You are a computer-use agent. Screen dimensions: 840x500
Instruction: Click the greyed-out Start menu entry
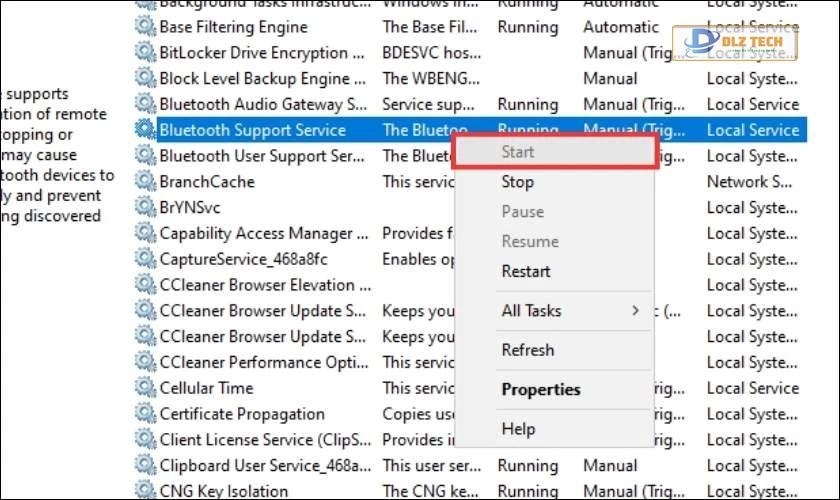click(x=517, y=152)
